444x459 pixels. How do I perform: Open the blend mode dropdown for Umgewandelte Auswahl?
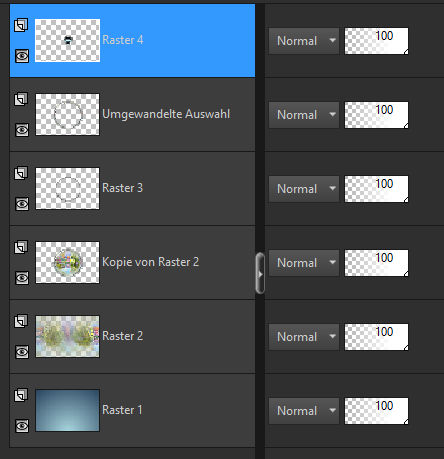click(304, 115)
